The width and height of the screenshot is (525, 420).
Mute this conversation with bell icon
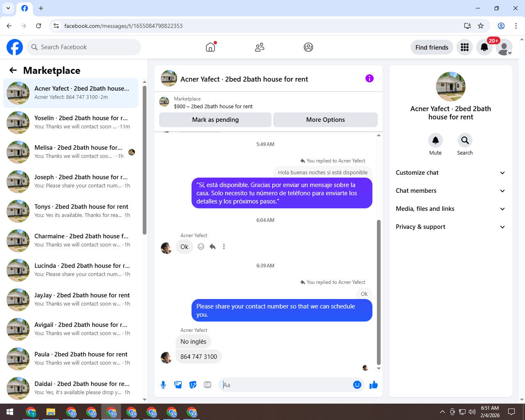click(436, 140)
